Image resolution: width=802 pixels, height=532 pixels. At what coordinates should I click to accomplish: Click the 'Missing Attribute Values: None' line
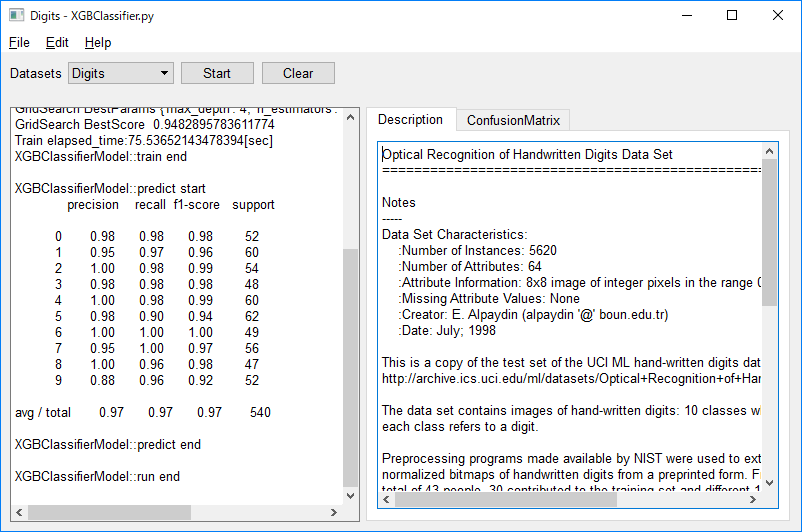click(489, 298)
